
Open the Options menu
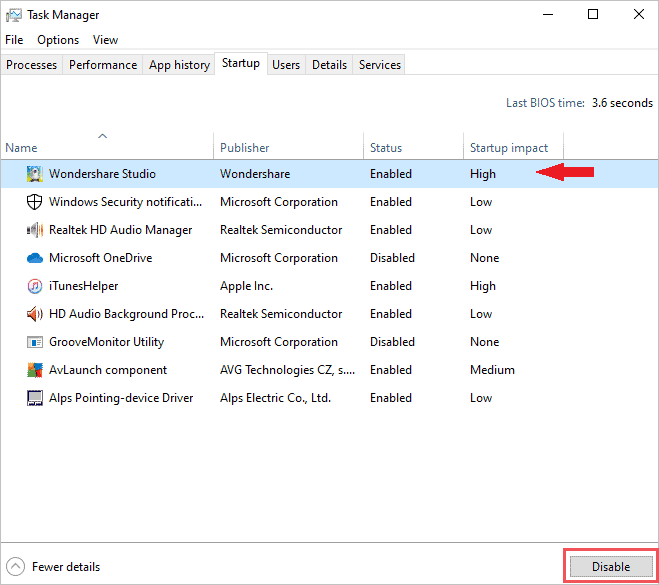[x=58, y=40]
